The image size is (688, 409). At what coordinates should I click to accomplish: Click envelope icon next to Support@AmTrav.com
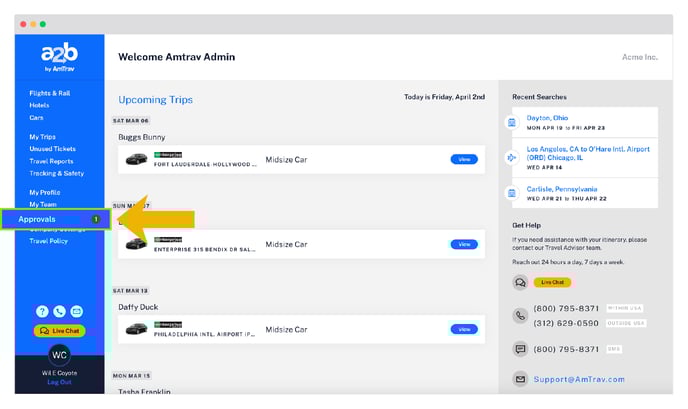(520, 379)
